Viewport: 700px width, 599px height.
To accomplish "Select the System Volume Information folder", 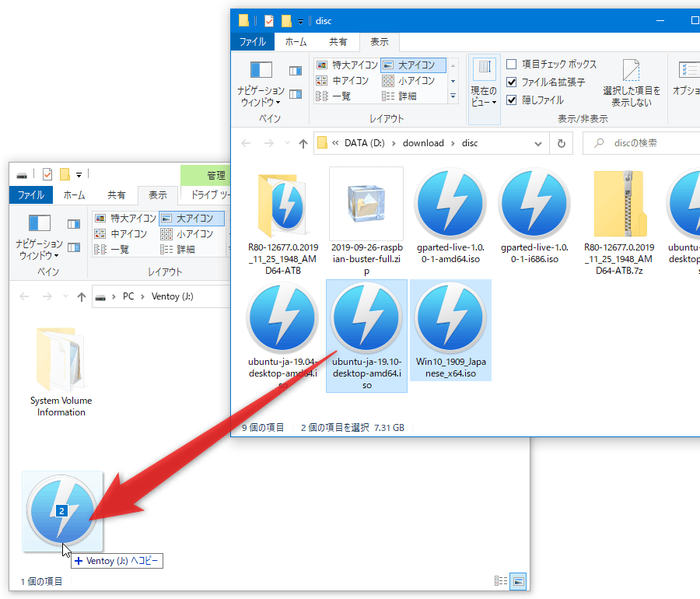I will [x=61, y=372].
